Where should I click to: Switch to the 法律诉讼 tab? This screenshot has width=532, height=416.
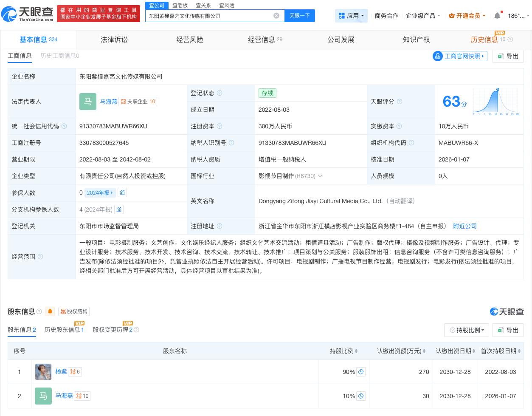(114, 40)
